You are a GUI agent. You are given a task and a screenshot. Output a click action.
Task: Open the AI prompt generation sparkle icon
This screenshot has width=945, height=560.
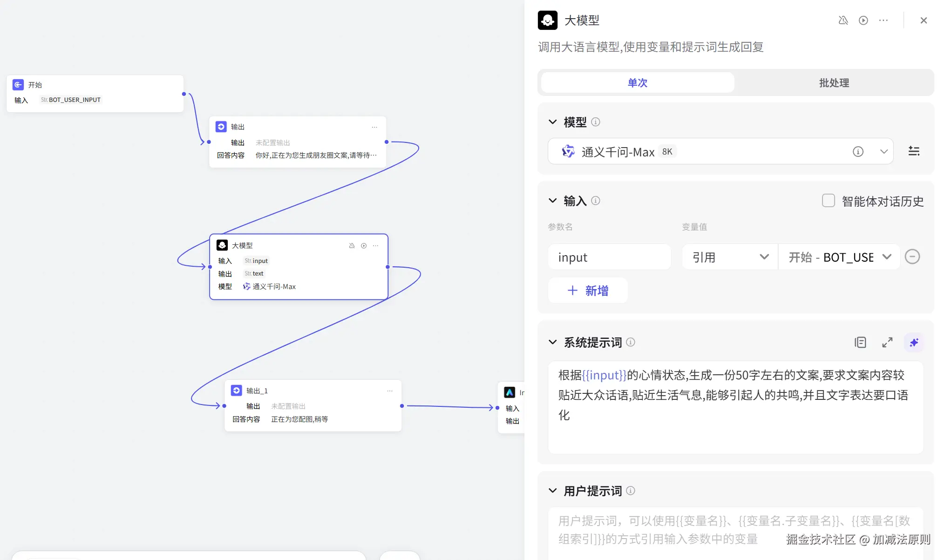pyautogui.click(x=913, y=342)
